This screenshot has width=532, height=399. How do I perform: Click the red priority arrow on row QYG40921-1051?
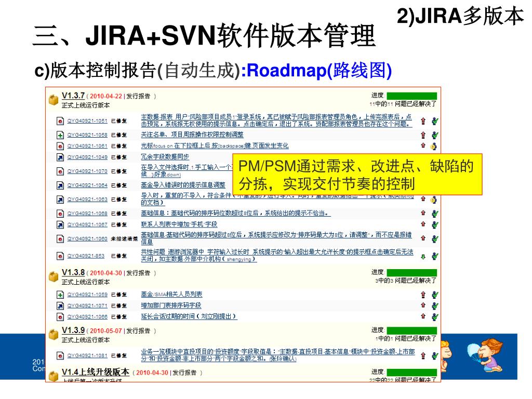423,121
